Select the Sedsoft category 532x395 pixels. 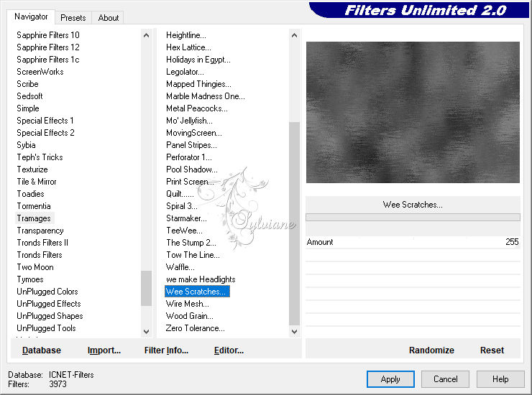[x=29, y=96]
